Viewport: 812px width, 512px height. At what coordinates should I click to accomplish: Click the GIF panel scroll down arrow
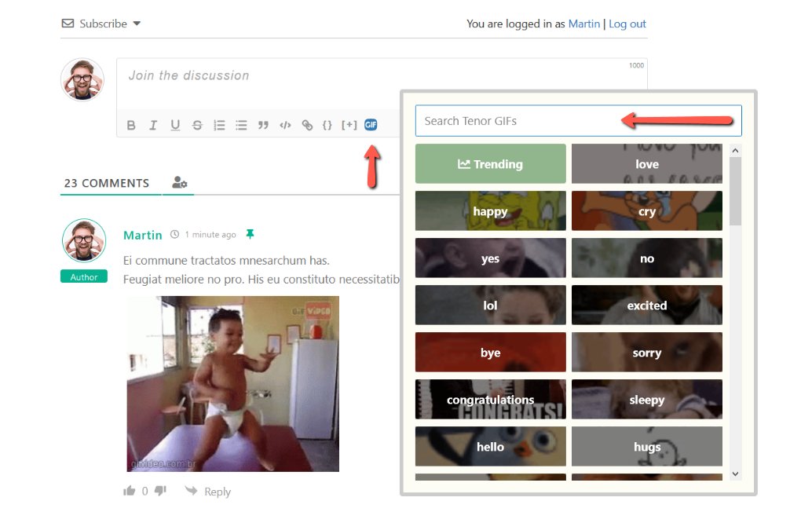click(735, 474)
